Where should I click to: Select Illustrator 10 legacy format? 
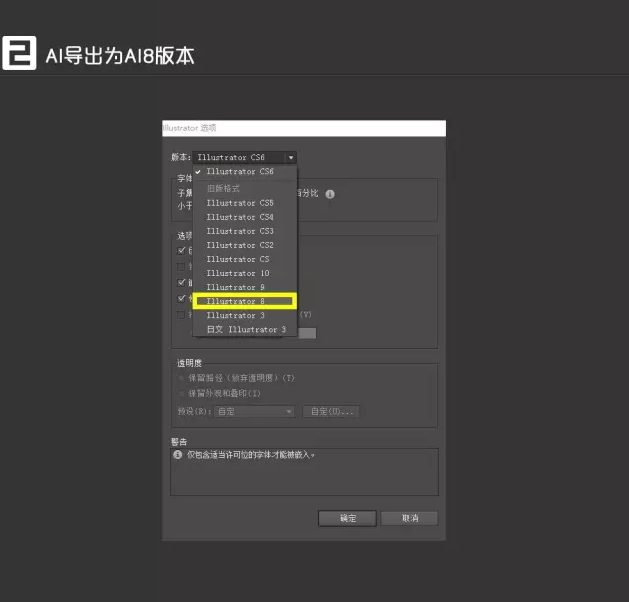pos(245,273)
